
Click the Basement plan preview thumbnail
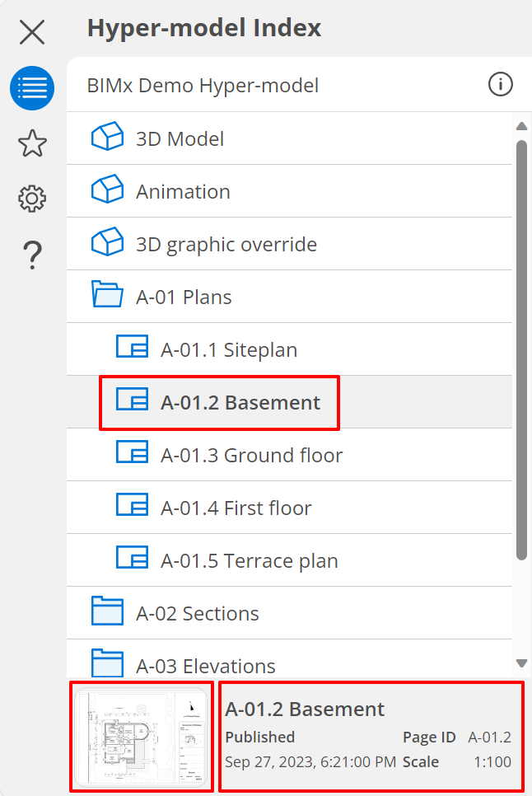142,736
